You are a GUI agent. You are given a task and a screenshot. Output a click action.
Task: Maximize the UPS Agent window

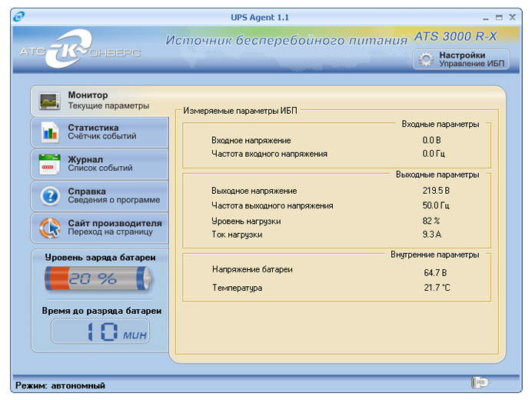click(x=499, y=18)
